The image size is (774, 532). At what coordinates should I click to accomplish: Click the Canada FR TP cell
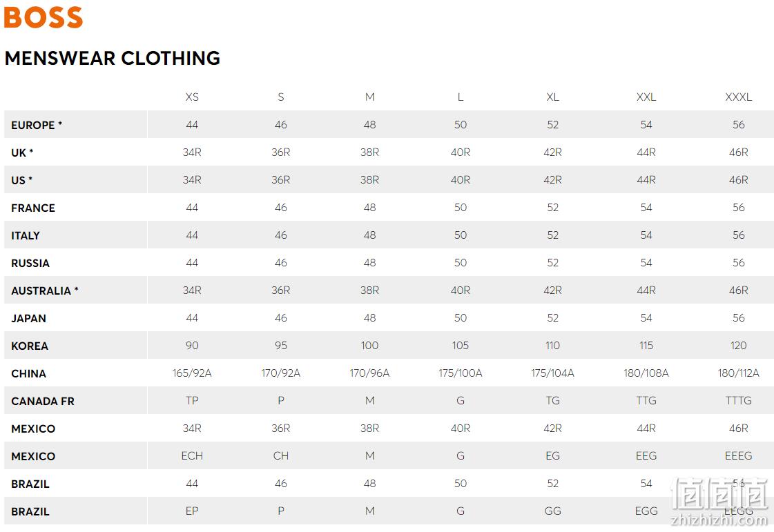[192, 401]
